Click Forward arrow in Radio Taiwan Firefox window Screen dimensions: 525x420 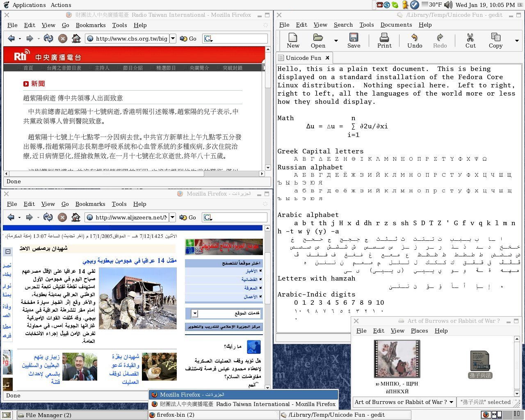(x=30, y=39)
